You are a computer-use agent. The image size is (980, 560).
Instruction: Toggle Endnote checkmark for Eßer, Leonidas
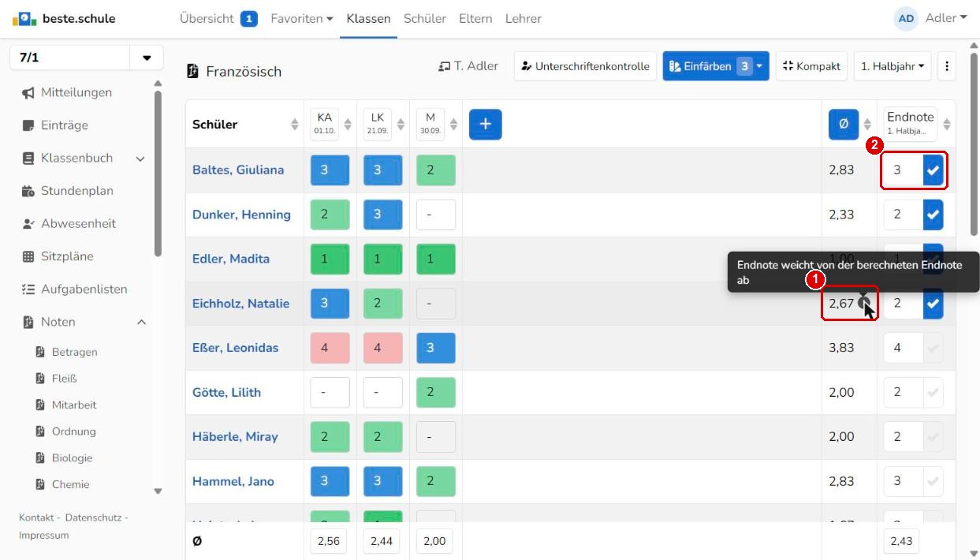coord(933,348)
